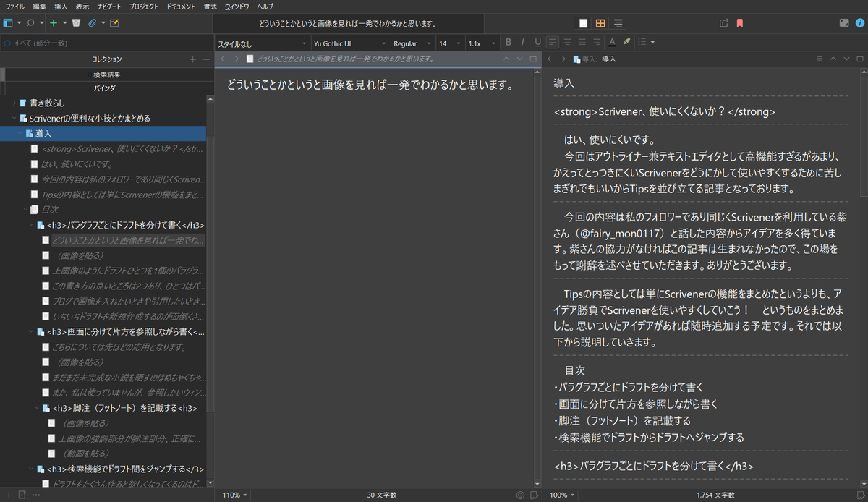
Task: Open ヘルプ menu
Action: click(265, 6)
